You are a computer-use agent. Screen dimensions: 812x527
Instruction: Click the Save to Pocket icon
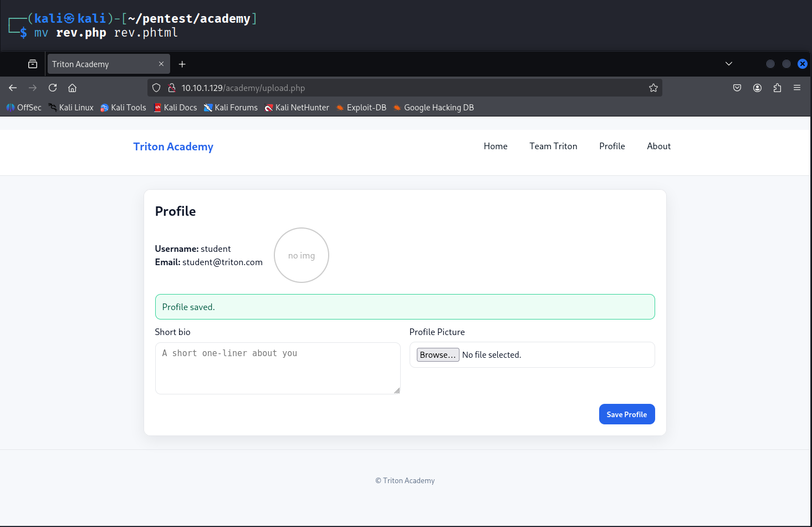[737, 88]
